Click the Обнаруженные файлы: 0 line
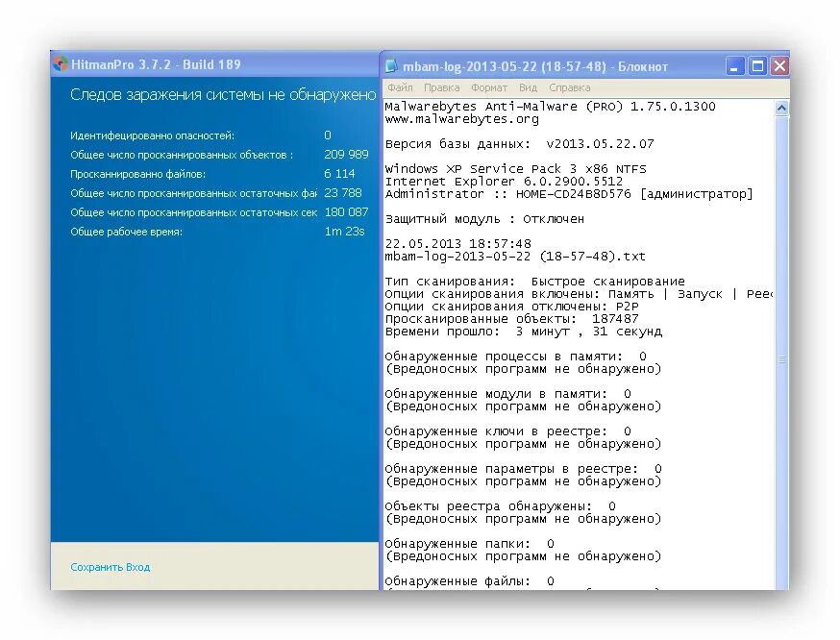The image size is (840, 640). pos(469,581)
